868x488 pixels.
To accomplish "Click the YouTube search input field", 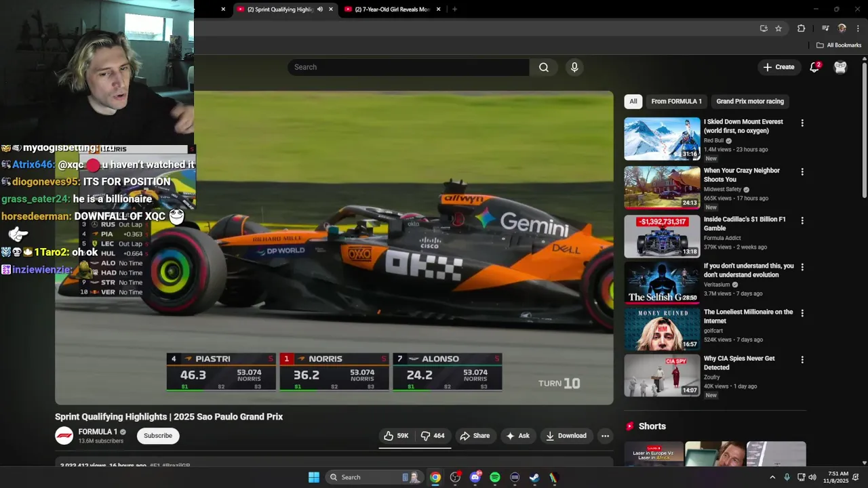I will tap(408, 67).
